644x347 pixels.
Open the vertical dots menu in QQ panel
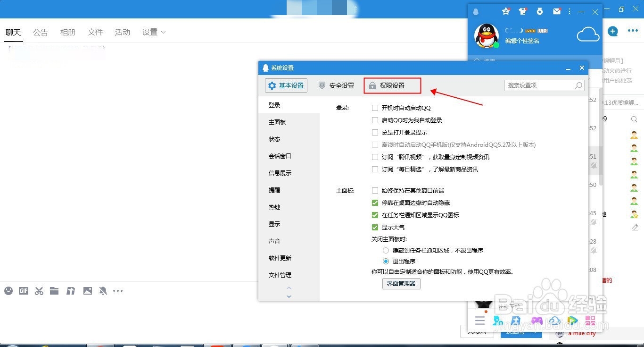570,11
